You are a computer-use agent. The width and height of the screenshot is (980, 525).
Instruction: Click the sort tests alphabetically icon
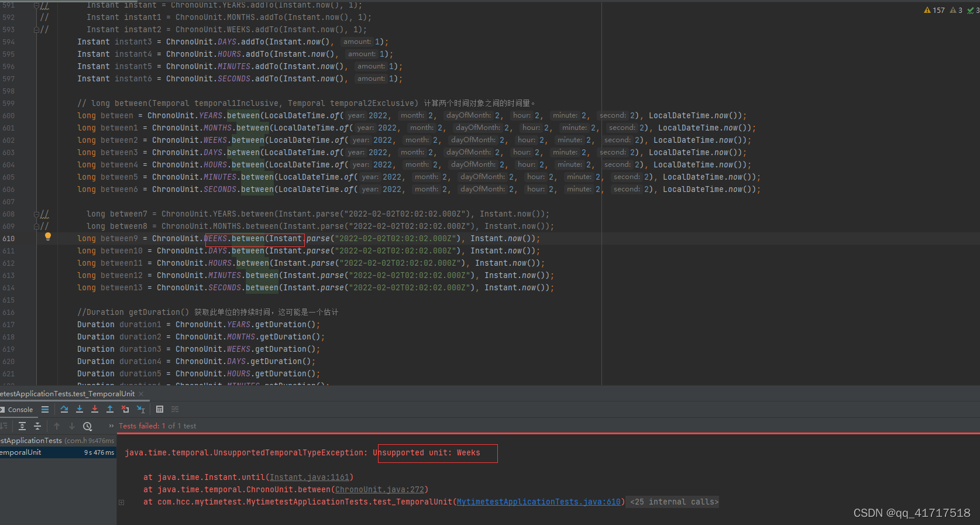click(x=4, y=426)
